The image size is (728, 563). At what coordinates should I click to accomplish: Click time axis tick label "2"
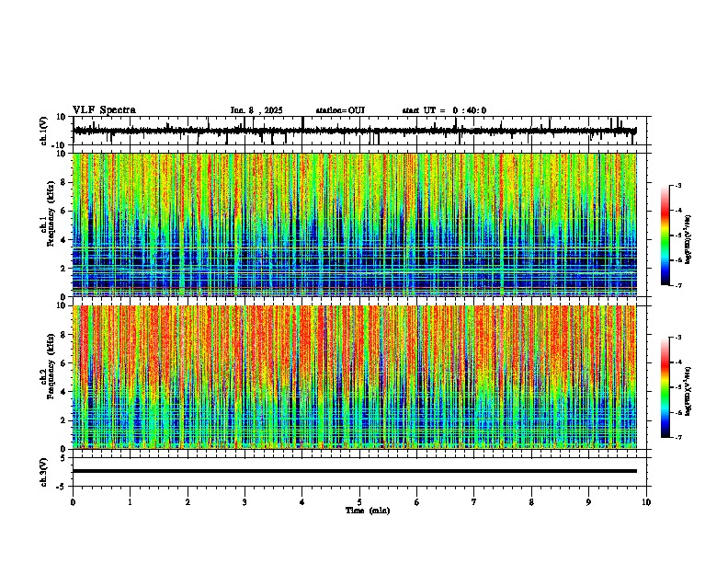(188, 502)
